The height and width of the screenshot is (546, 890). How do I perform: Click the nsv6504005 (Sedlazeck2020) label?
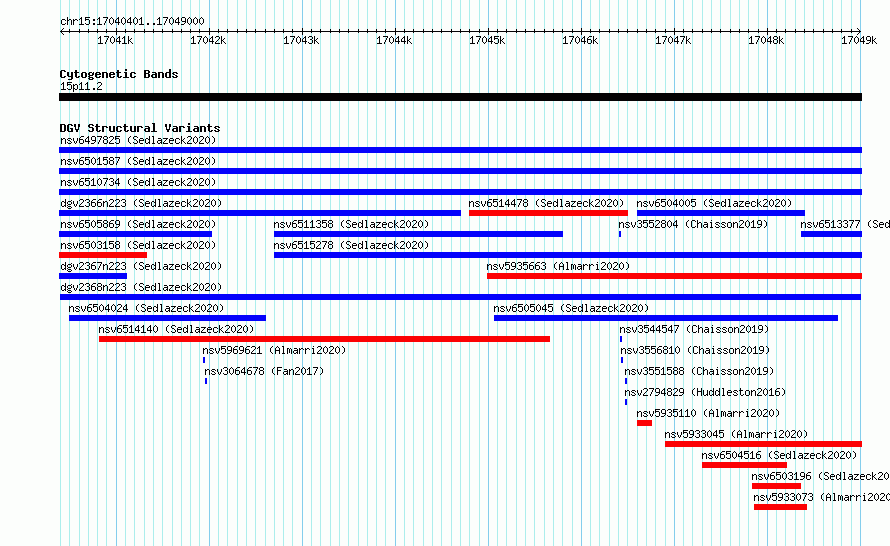pyautogui.click(x=714, y=203)
